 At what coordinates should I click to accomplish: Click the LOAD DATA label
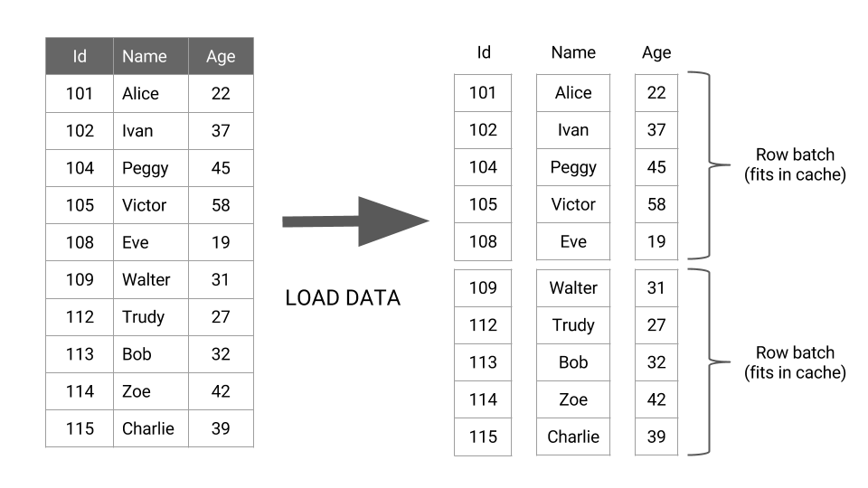coord(343,298)
